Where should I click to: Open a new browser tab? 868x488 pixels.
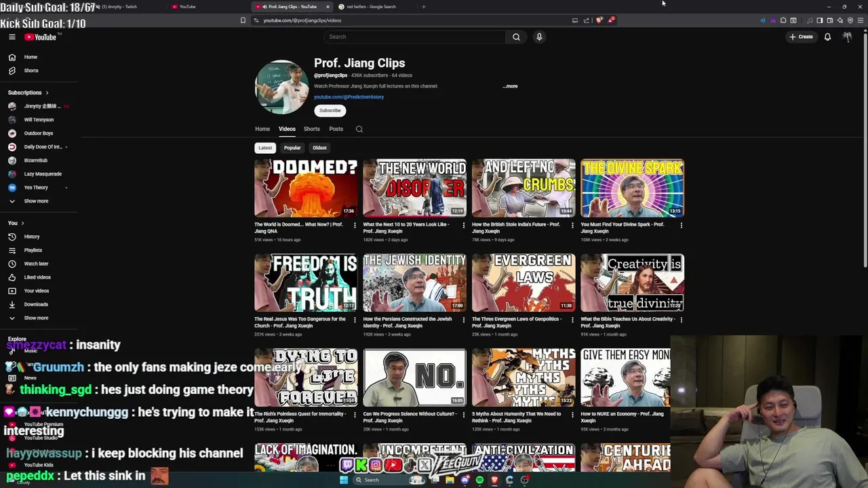coord(423,7)
